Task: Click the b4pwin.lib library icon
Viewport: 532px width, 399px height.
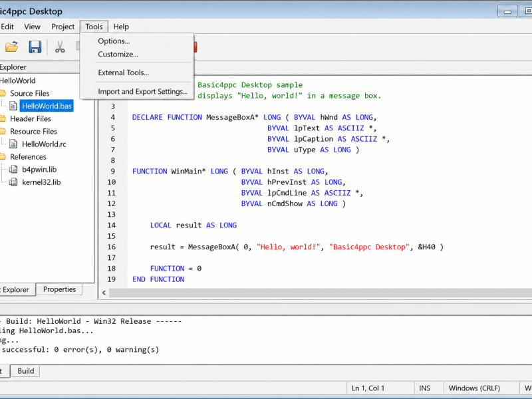Action: coord(13,170)
